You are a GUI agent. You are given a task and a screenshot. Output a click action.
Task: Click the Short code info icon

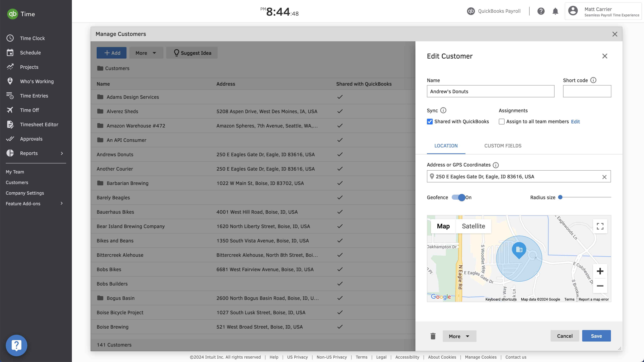(593, 80)
